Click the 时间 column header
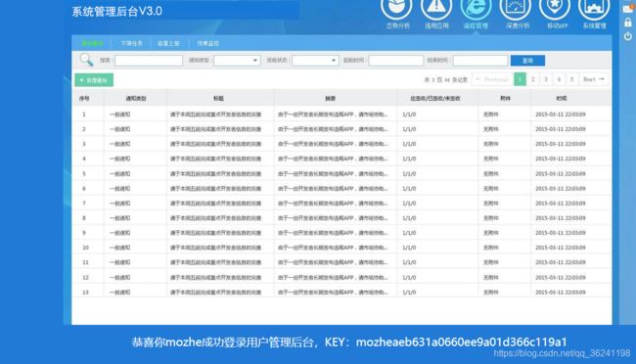The image size is (636, 364). point(562,98)
